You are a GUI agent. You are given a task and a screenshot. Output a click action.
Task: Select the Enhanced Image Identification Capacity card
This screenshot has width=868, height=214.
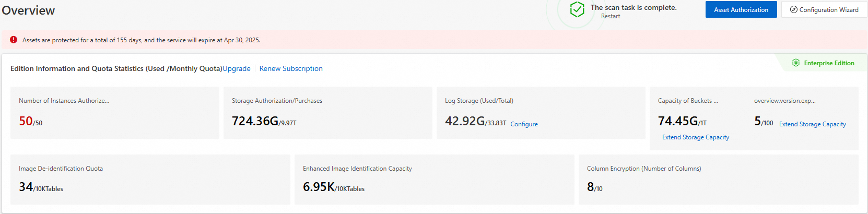pyautogui.click(x=434, y=179)
